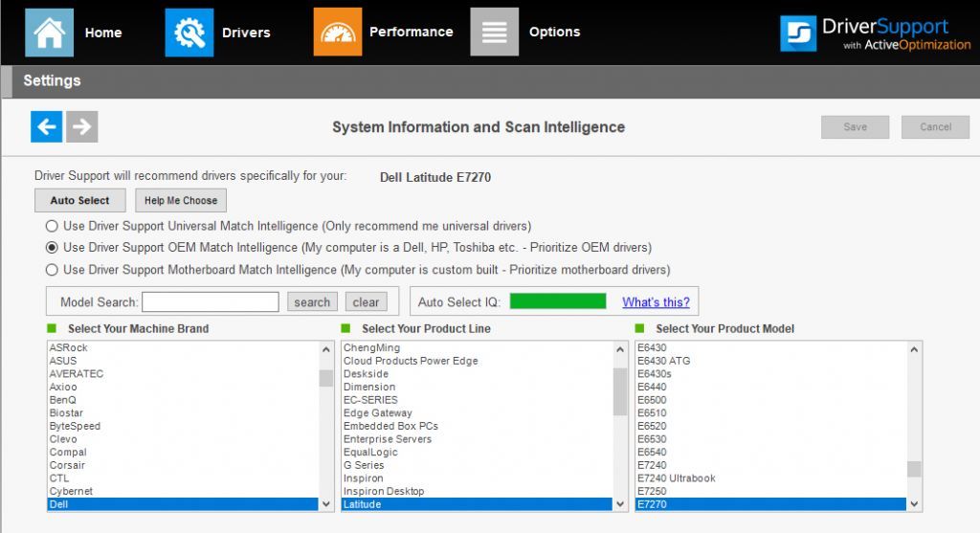Screen dimensions: 980x533
Task: Click Product Line list scroll down arrow
Action: [620, 503]
